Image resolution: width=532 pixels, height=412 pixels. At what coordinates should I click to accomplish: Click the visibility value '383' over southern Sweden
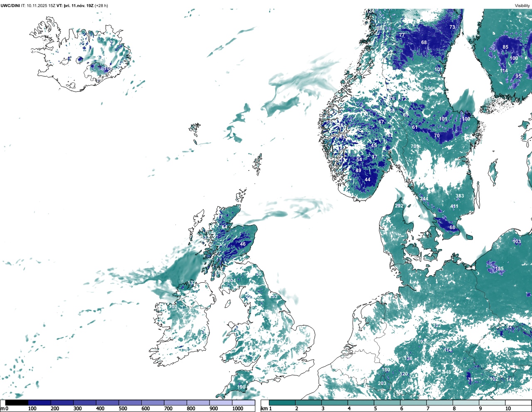point(460,196)
